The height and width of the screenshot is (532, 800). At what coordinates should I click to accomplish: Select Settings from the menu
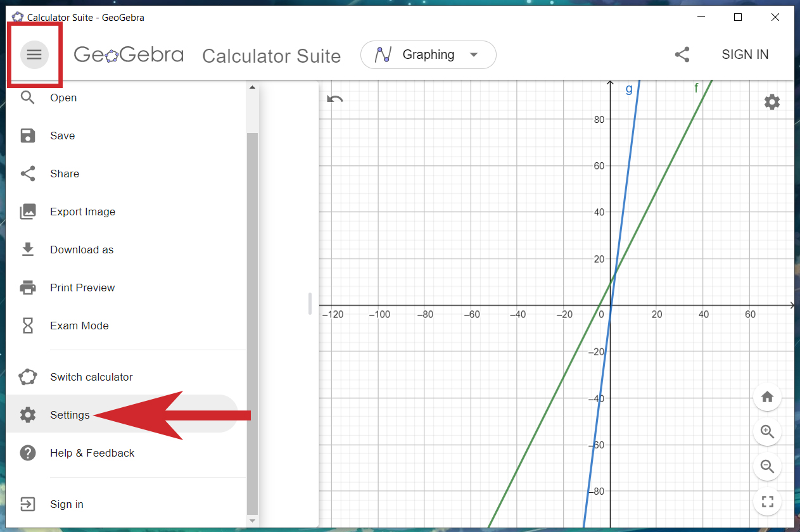coord(70,415)
